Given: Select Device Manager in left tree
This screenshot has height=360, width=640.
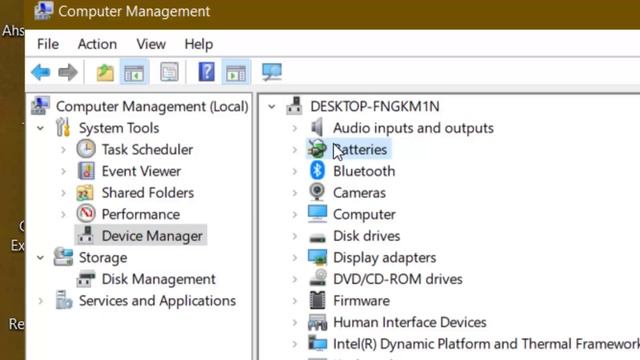Looking at the screenshot, I should 152,236.
